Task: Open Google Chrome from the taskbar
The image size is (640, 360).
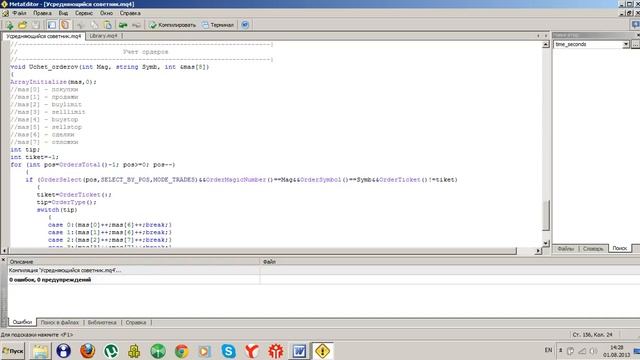Action: 182,351
